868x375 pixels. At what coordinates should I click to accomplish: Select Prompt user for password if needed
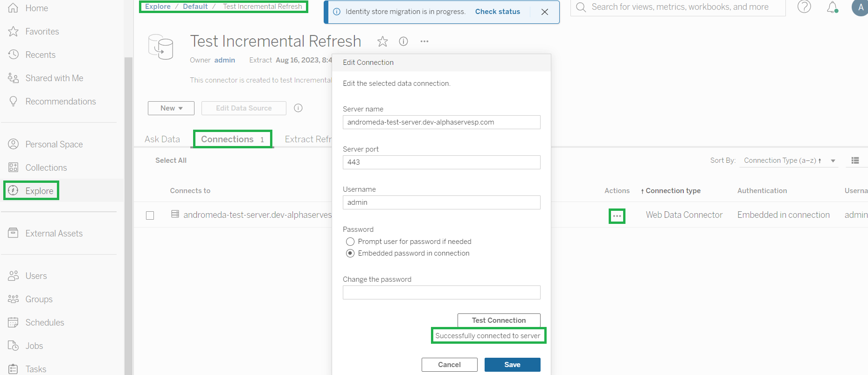(x=350, y=242)
